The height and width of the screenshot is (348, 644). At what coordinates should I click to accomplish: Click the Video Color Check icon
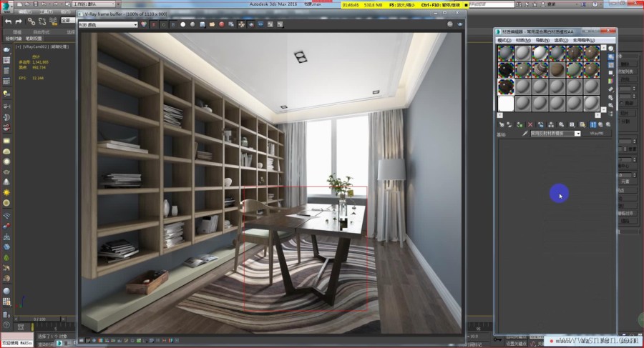pyautogui.click(x=611, y=81)
